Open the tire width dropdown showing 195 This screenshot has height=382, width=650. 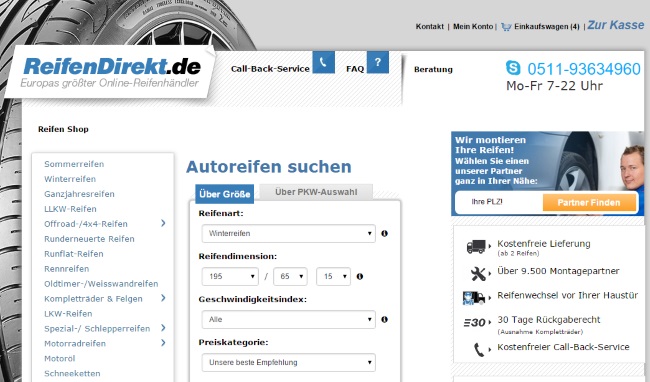(x=230, y=276)
